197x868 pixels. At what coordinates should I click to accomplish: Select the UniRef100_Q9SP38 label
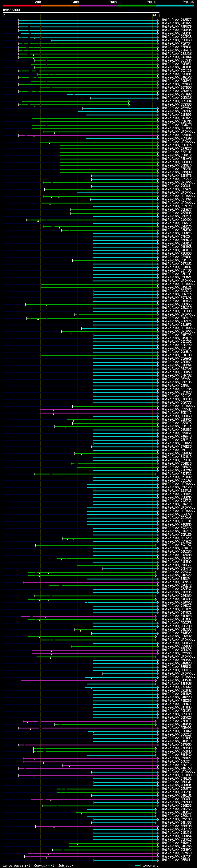click(x=177, y=37)
